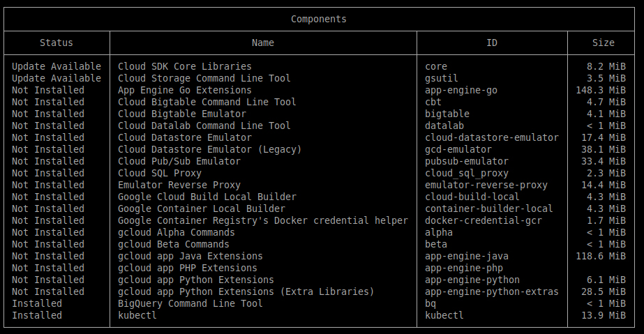Click the Status column header
The image size is (644, 334).
coord(56,43)
